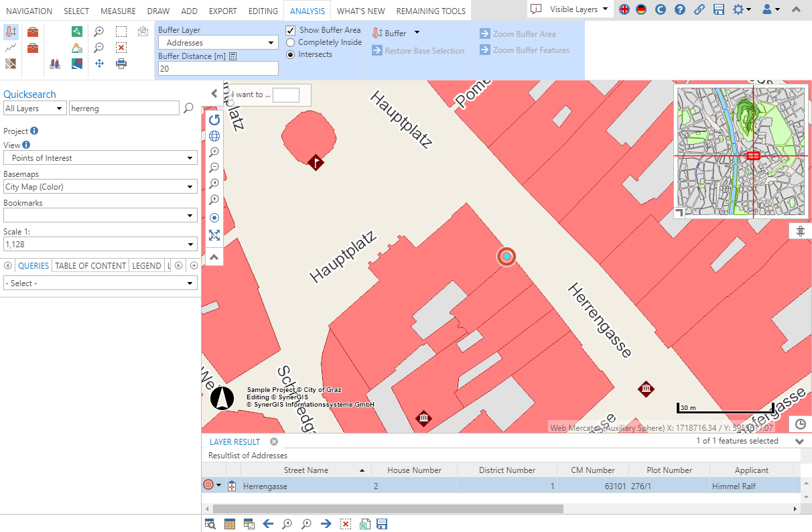Close the LAYER RESULT tab
The image size is (812, 532).
click(x=274, y=442)
